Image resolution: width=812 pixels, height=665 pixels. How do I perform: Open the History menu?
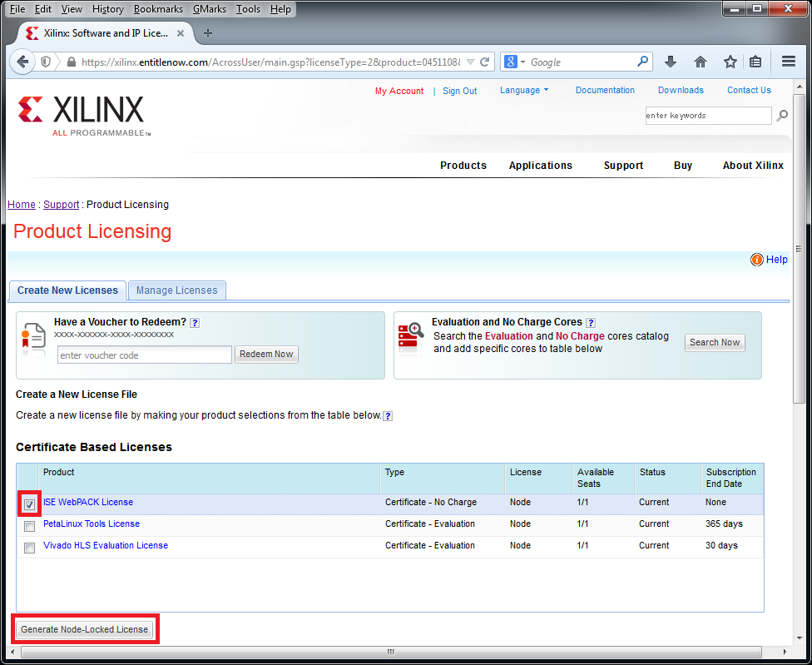click(x=107, y=9)
